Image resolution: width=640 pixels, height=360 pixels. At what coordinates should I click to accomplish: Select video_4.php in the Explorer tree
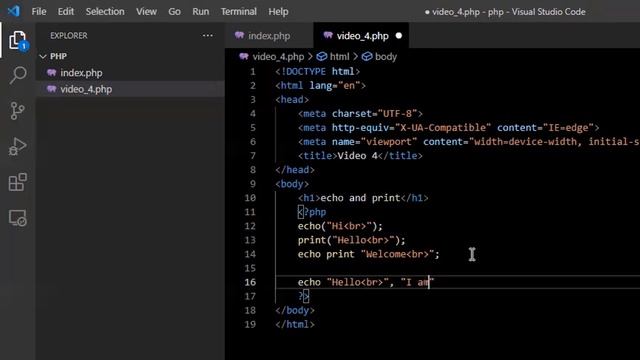coord(131,89)
